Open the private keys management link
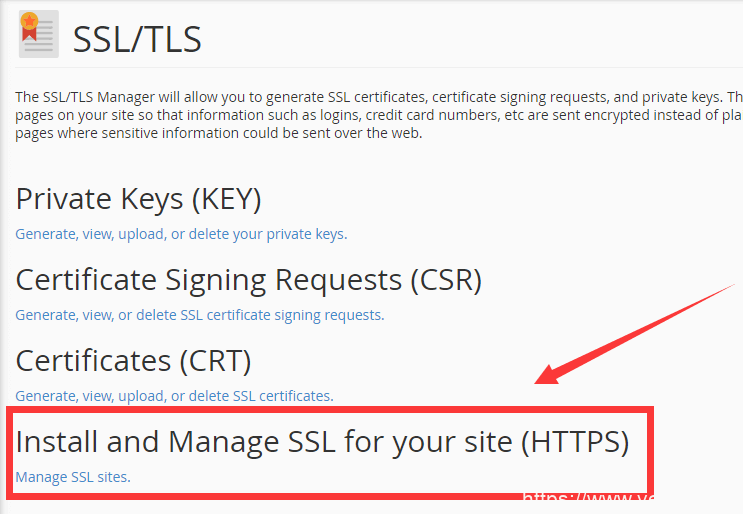This screenshot has width=743, height=514. pos(181,234)
